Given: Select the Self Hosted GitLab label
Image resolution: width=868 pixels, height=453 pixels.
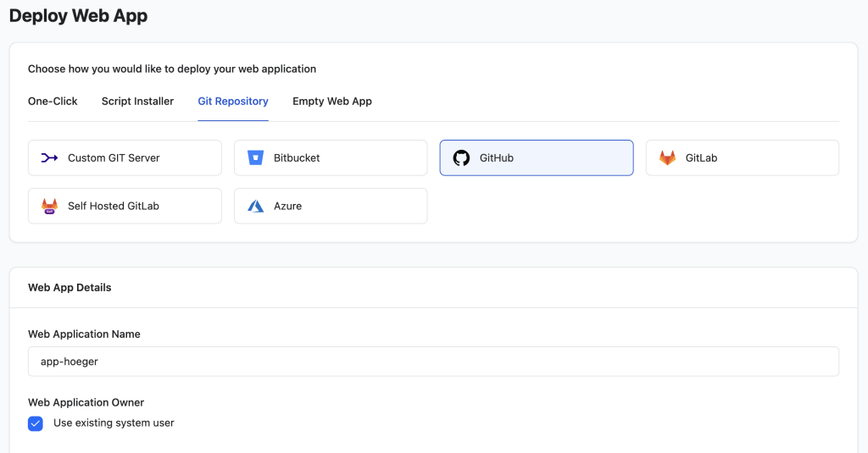Looking at the screenshot, I should pos(114,206).
